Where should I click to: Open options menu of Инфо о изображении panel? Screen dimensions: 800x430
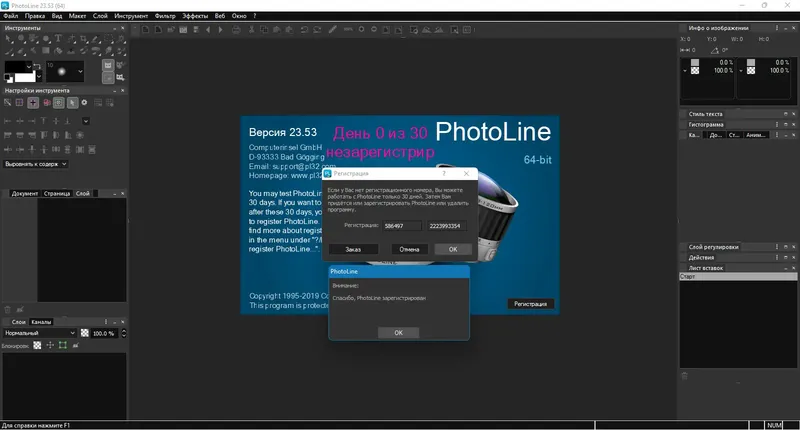tap(777, 28)
